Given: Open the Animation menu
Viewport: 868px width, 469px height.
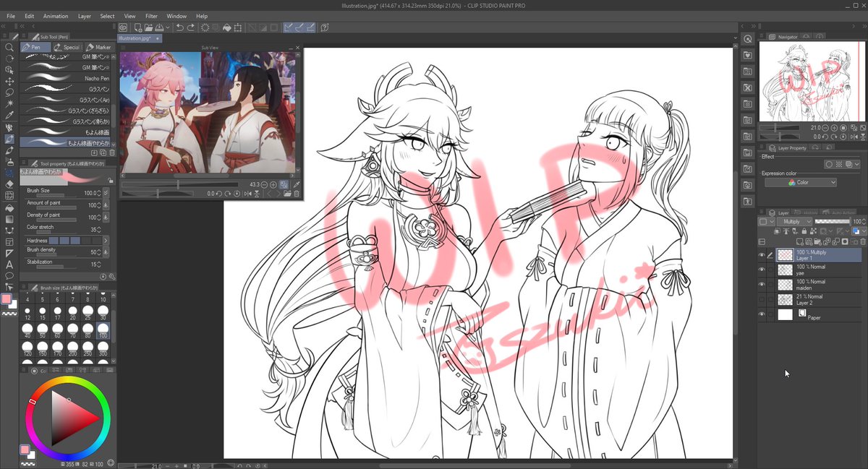Looking at the screenshot, I should coord(56,16).
